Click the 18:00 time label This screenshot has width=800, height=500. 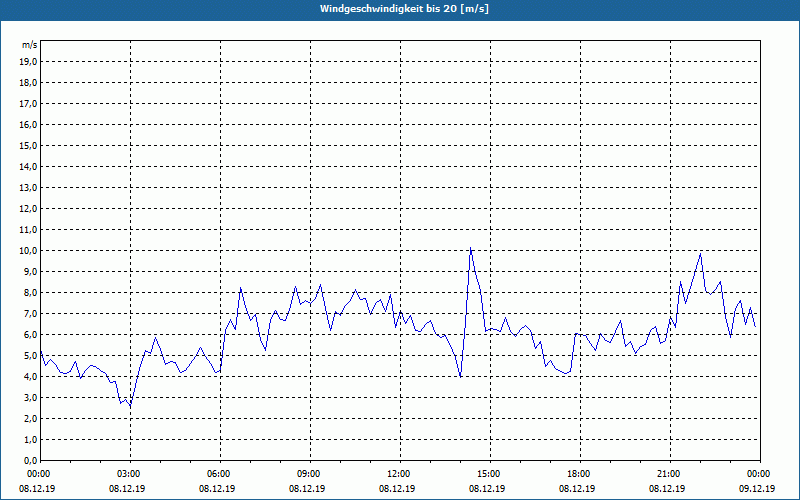pos(580,474)
